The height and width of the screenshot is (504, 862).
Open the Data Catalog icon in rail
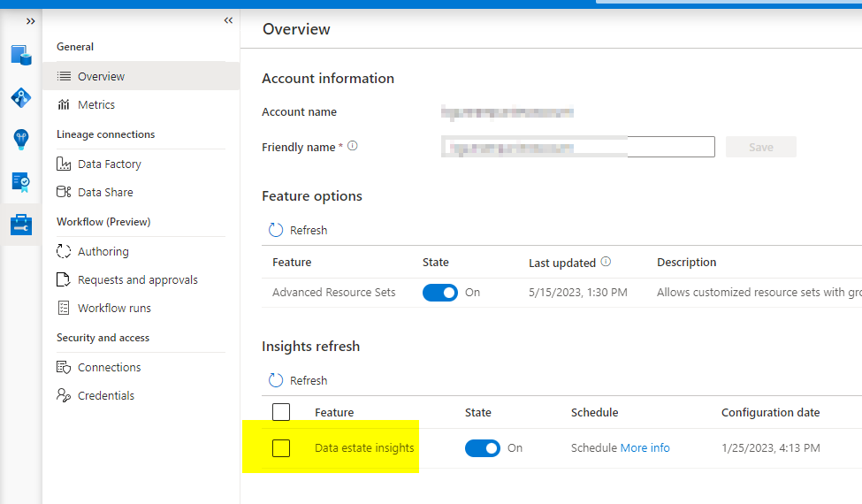21,56
